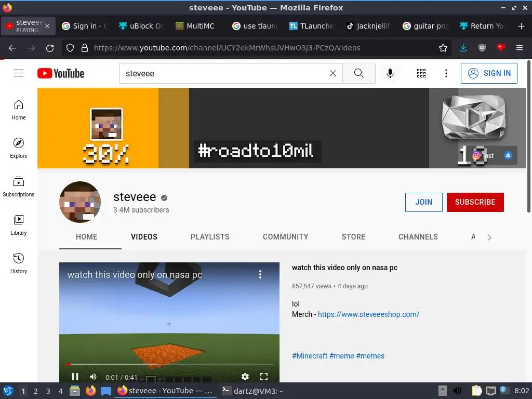Open the dartz@VM3 terminal taskbar entry

point(252,391)
